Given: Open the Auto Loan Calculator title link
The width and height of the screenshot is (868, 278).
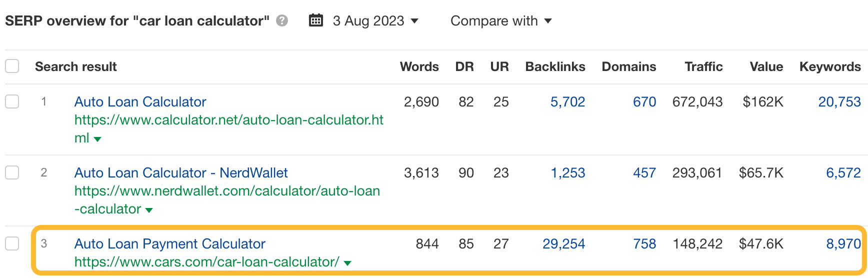Looking at the screenshot, I should point(140,102).
